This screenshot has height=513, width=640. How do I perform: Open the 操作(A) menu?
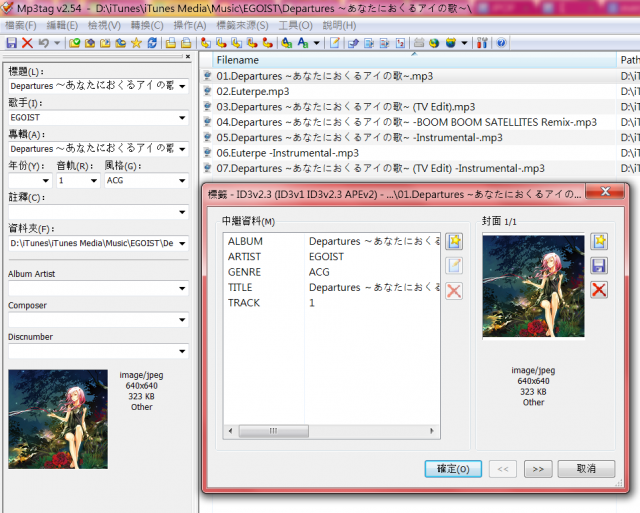pos(189,25)
